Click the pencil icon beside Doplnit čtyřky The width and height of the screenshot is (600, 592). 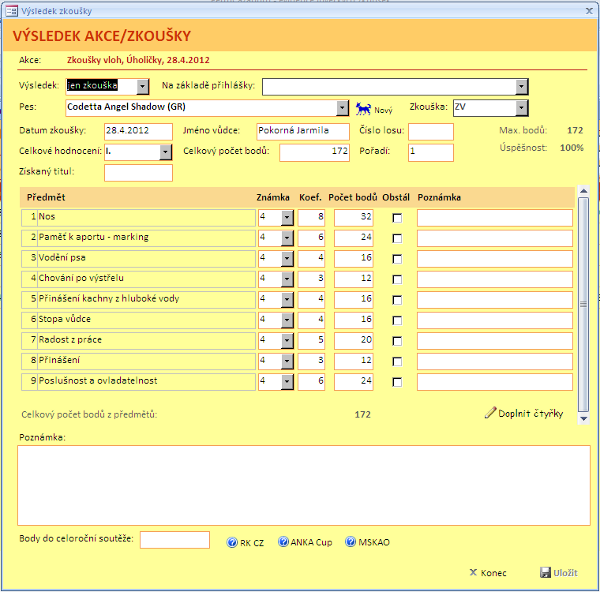coord(490,413)
